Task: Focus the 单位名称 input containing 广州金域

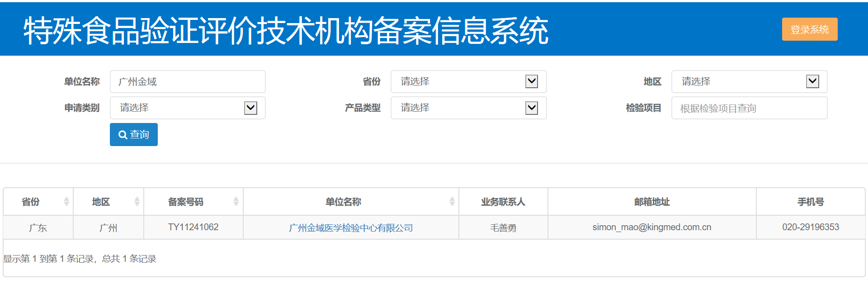Action: pyautogui.click(x=188, y=82)
